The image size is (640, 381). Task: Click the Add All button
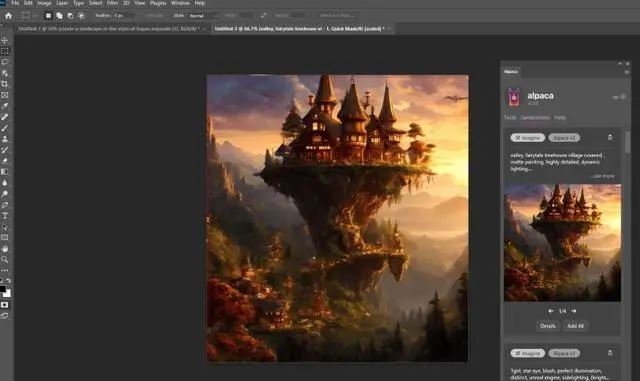pyautogui.click(x=576, y=326)
